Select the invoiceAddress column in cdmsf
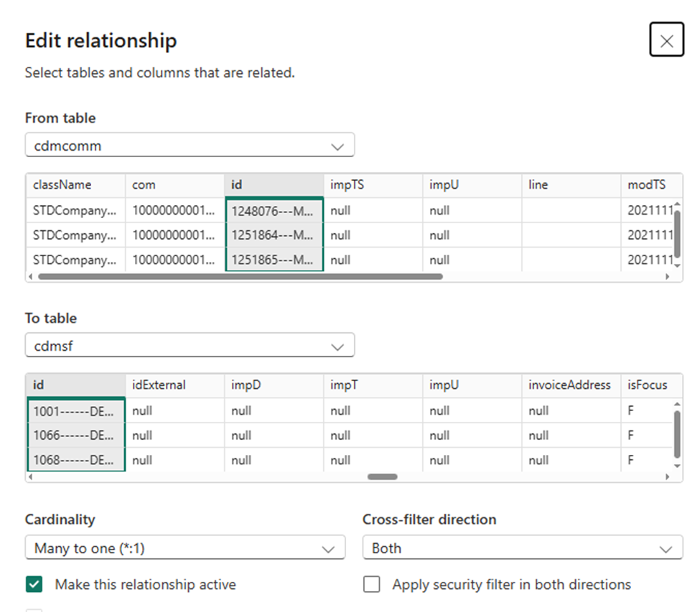This screenshot has height=612, width=700. (x=571, y=385)
